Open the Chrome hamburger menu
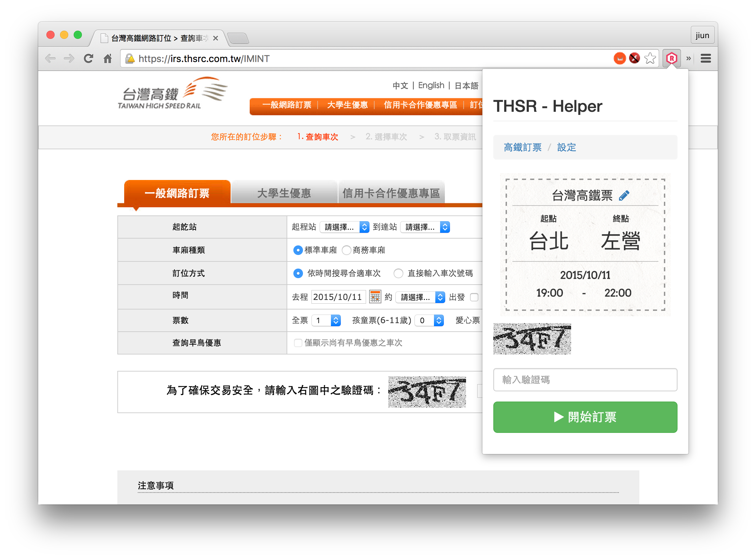This screenshot has height=559, width=756. [706, 59]
